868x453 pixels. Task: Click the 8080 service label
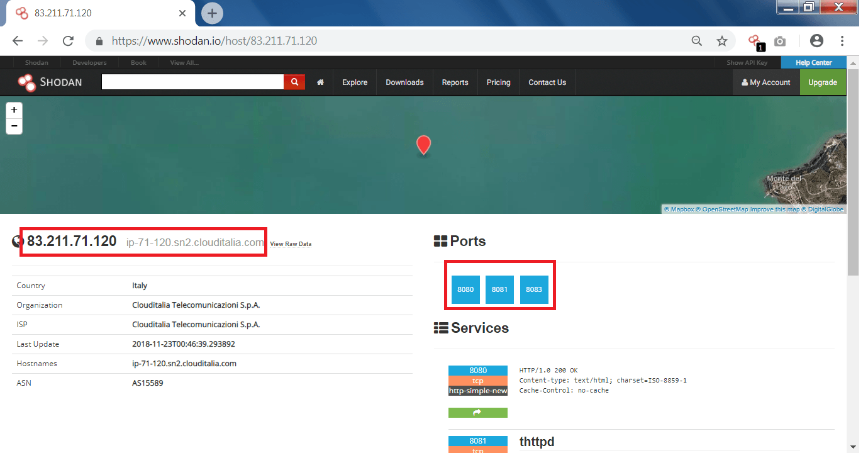pos(478,371)
